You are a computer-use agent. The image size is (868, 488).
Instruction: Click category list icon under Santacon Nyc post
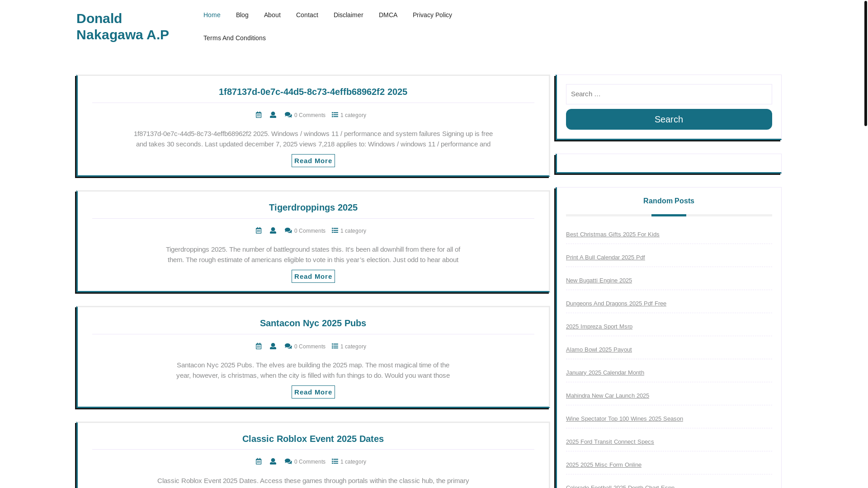click(x=335, y=346)
